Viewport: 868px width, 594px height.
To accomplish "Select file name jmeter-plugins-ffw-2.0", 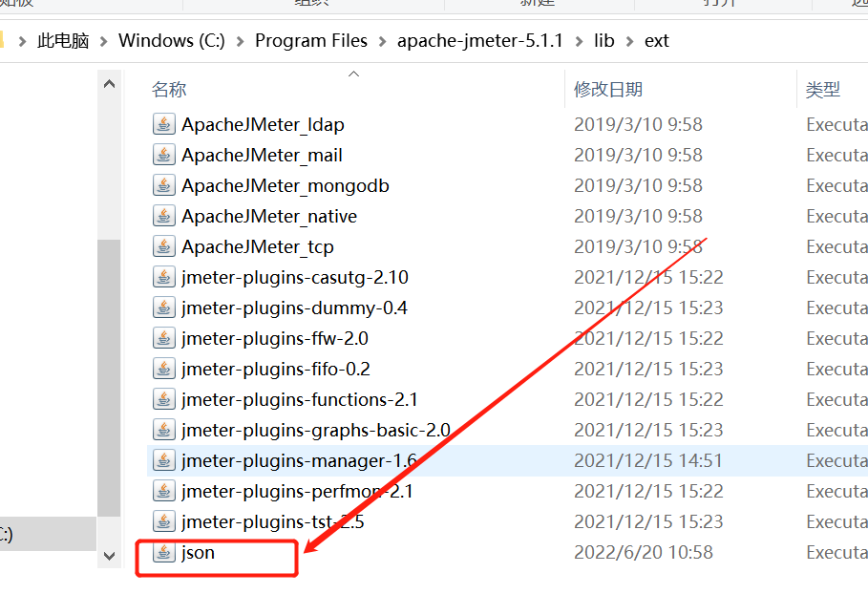I will pyautogui.click(x=275, y=338).
